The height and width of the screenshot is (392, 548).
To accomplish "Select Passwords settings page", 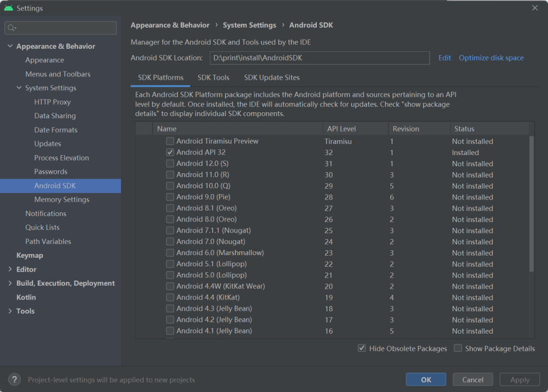I will click(51, 172).
